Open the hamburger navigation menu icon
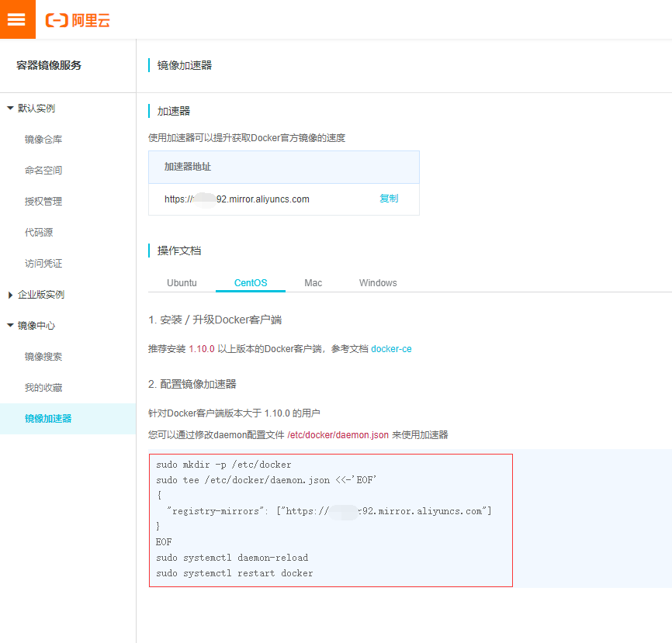 (x=17, y=19)
